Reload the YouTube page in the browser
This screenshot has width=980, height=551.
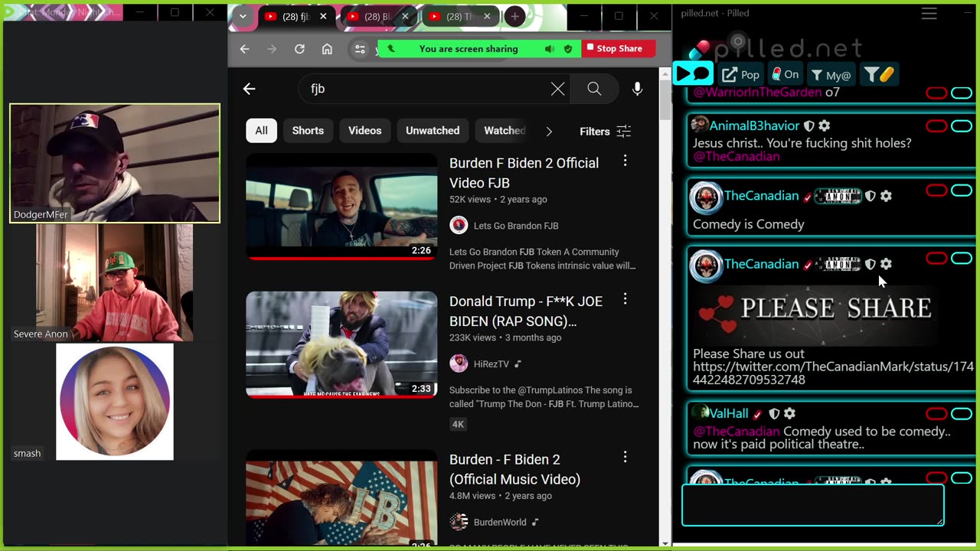pos(299,49)
